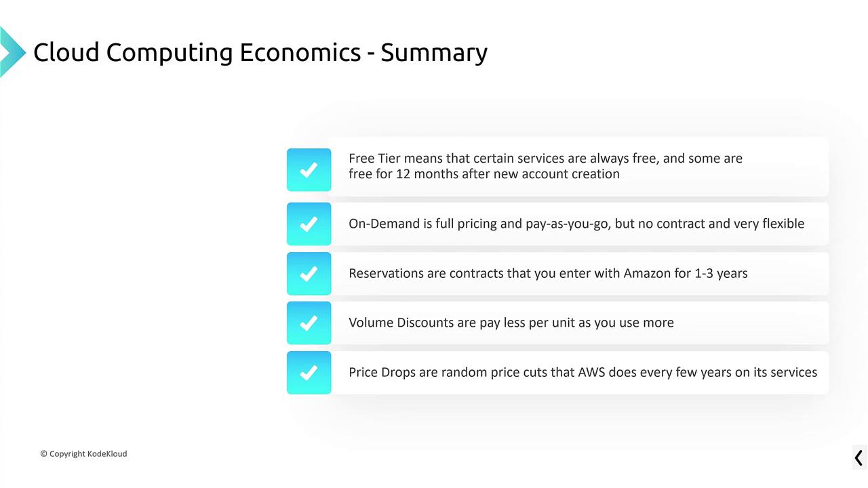
Task: Toggle the checkmark beside On-Demand pricing
Action: [309, 224]
